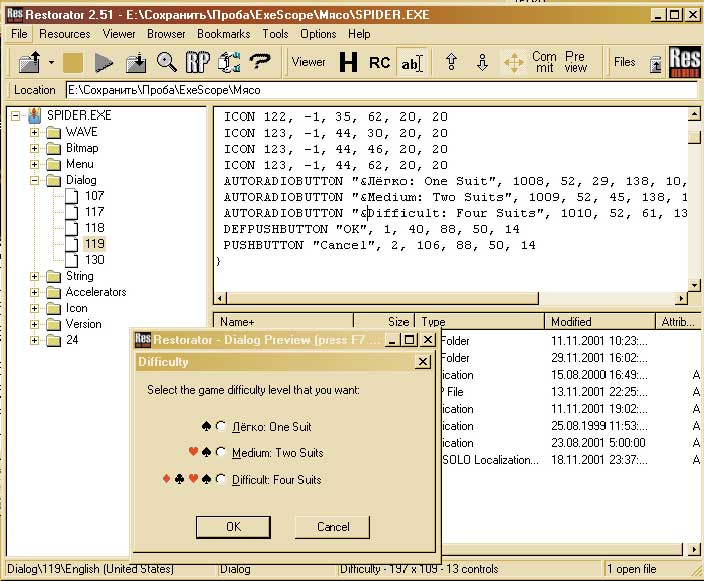
Task: Select dialog resource 119
Action: (94, 244)
